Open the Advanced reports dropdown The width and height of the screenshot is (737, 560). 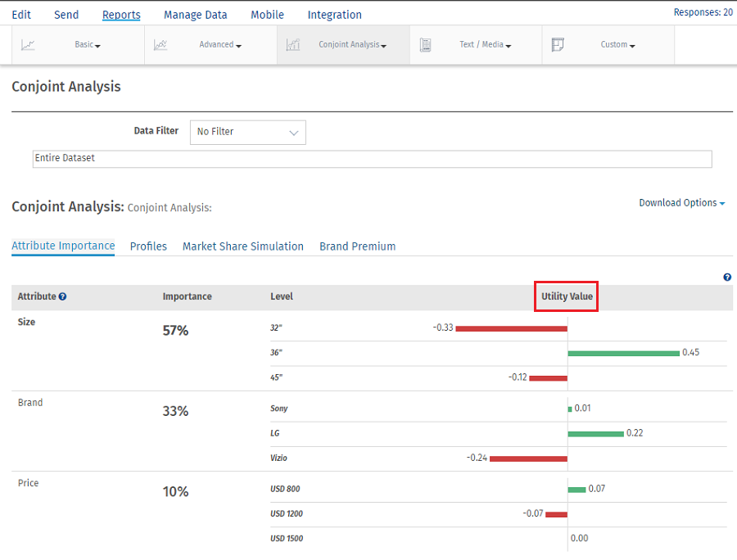(x=220, y=45)
